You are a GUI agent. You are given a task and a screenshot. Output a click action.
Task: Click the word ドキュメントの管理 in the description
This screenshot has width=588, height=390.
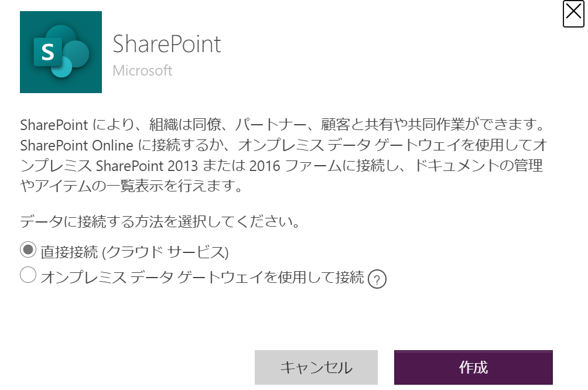tap(478, 165)
